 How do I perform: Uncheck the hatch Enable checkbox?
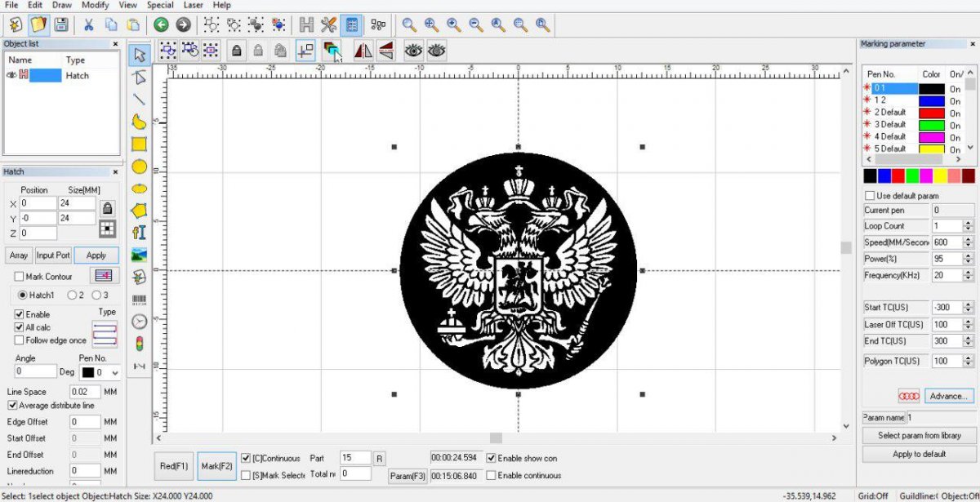20,314
